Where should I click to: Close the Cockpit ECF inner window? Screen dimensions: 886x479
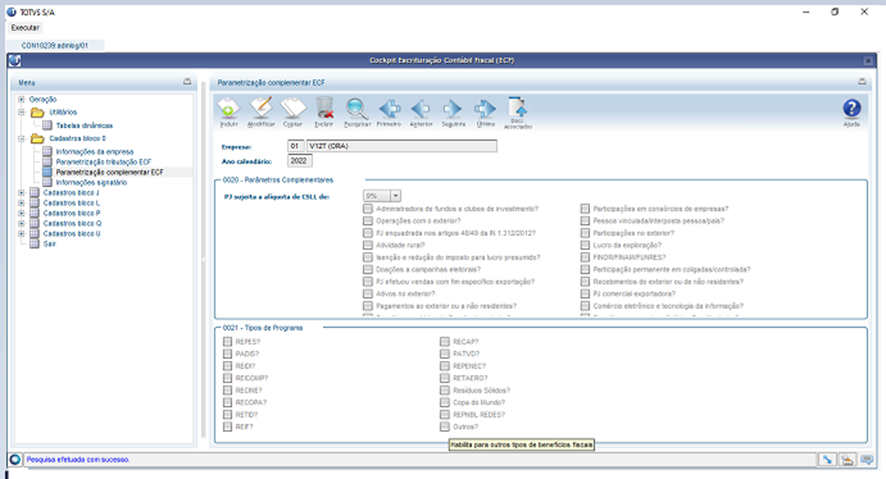pyautogui.click(x=868, y=60)
